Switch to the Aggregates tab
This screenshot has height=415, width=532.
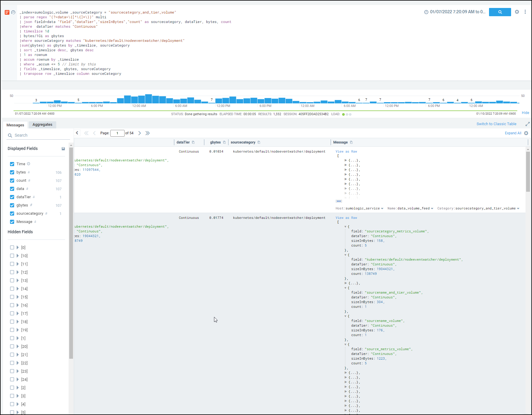42,125
